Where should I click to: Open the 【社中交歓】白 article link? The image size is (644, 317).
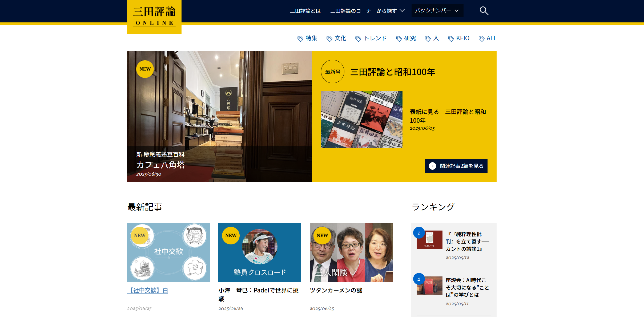[148, 290]
